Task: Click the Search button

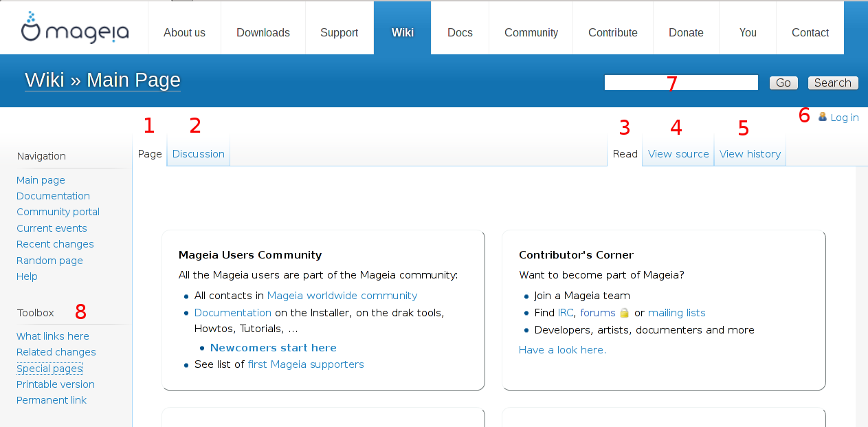Action: (833, 83)
